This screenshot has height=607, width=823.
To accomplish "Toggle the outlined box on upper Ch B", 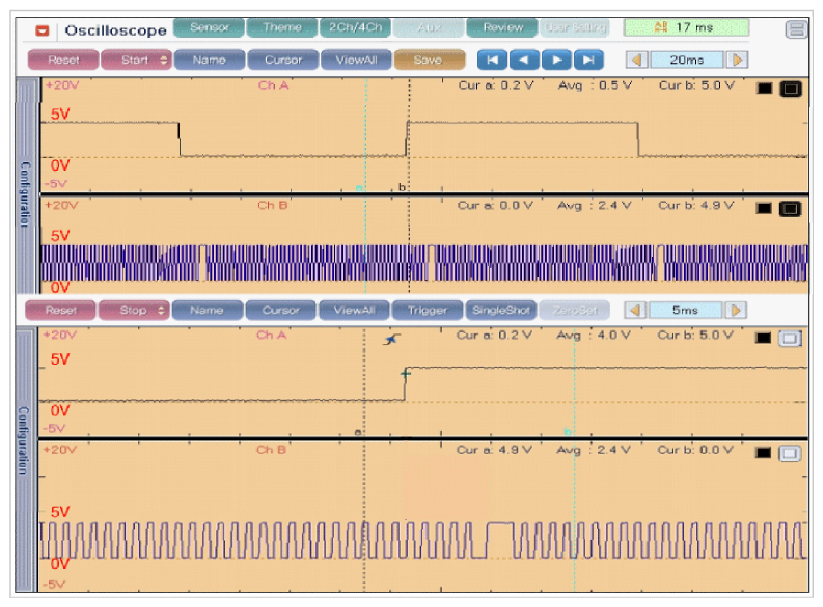I will tap(790, 208).
